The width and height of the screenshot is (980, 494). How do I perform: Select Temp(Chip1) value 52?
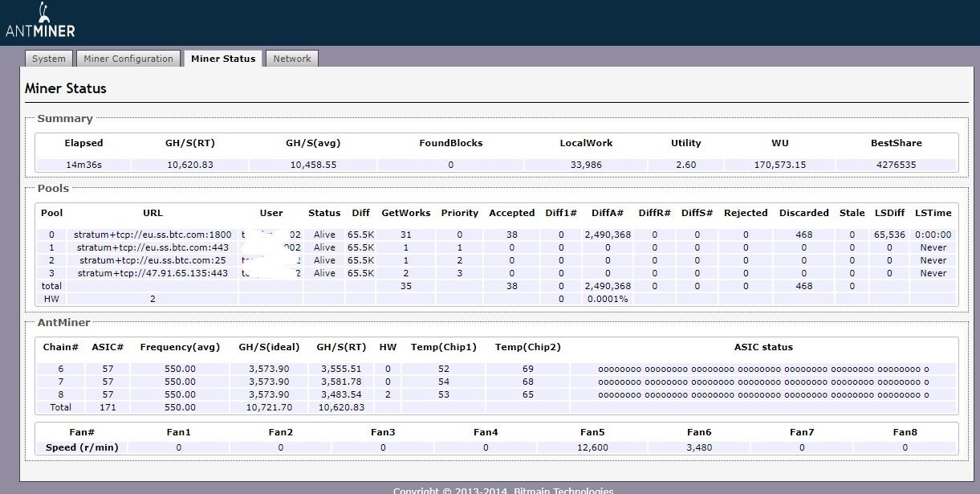point(444,369)
